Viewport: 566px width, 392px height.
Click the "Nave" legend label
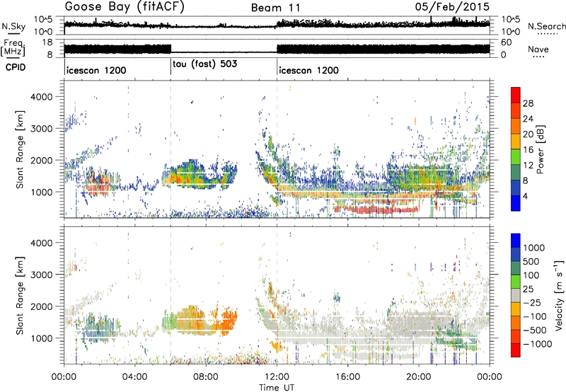pos(538,49)
